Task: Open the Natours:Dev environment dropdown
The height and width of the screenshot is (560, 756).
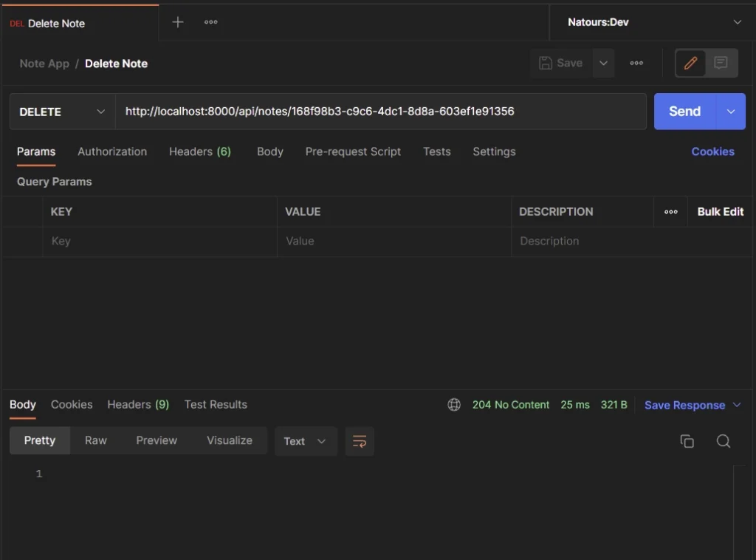Action: (653, 22)
